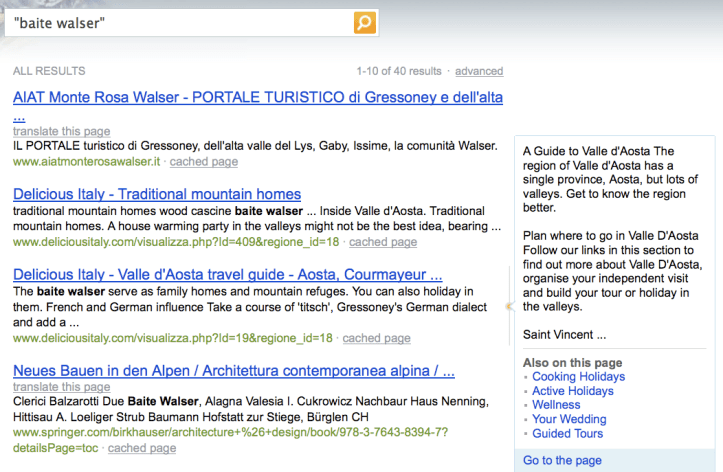Click the orange preview arrow beside the panel
Viewport: 723px width, 472px height.
point(510,306)
